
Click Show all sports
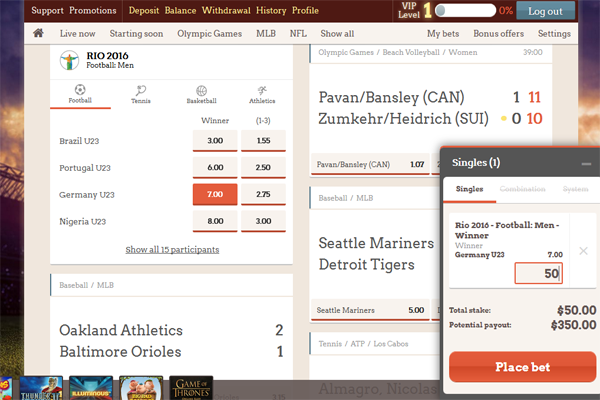click(x=337, y=34)
